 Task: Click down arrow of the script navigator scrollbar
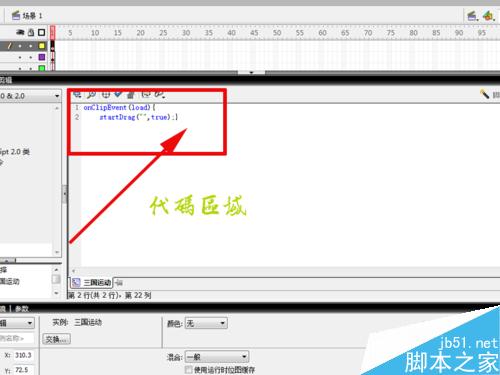coord(56,293)
